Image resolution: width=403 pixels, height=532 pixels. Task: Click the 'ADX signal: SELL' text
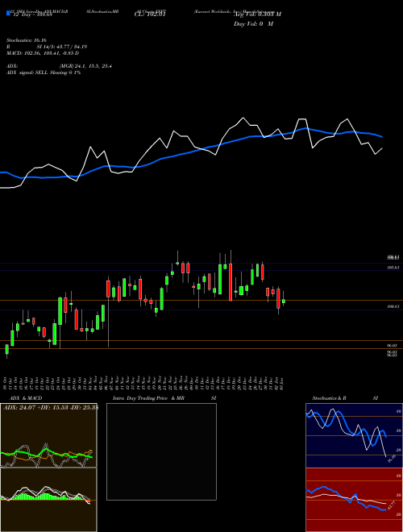pos(28,73)
